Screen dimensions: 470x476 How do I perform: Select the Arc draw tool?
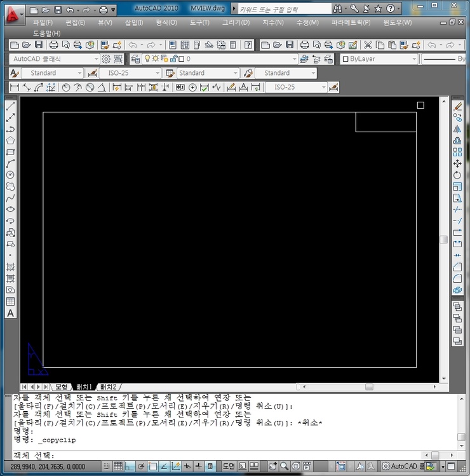click(x=10, y=163)
